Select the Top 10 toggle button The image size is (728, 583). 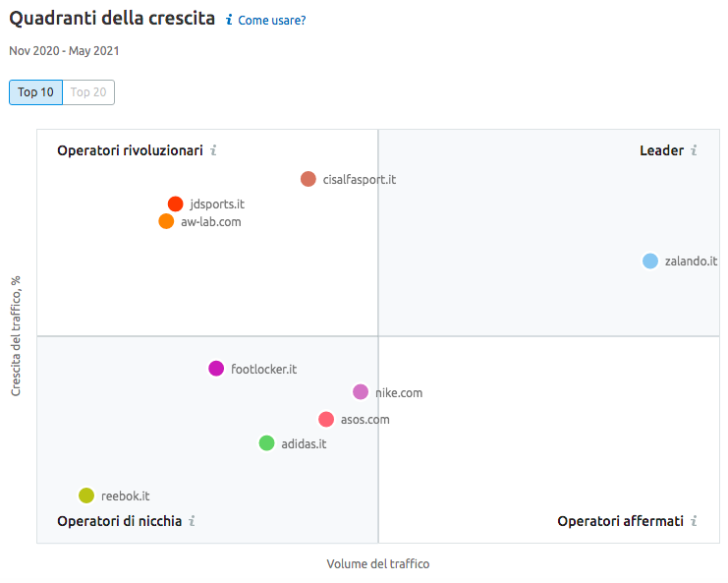[35, 92]
